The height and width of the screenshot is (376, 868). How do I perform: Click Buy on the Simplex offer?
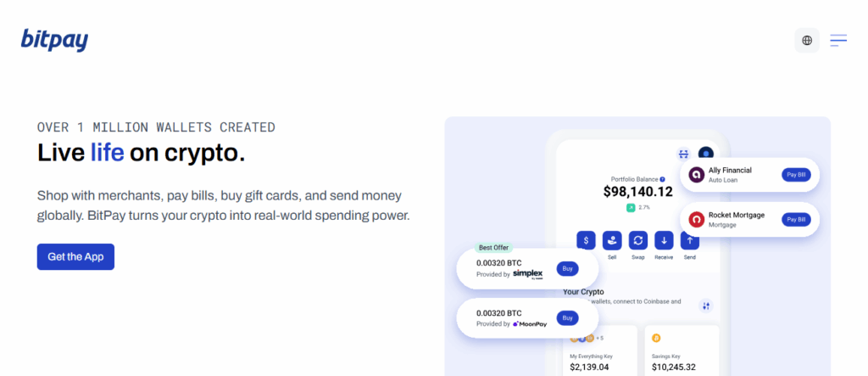568,269
